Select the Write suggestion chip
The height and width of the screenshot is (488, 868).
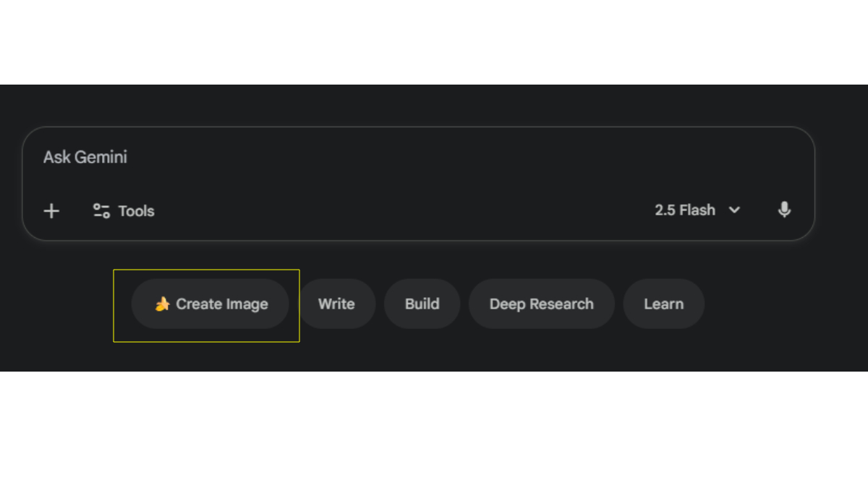pos(336,304)
